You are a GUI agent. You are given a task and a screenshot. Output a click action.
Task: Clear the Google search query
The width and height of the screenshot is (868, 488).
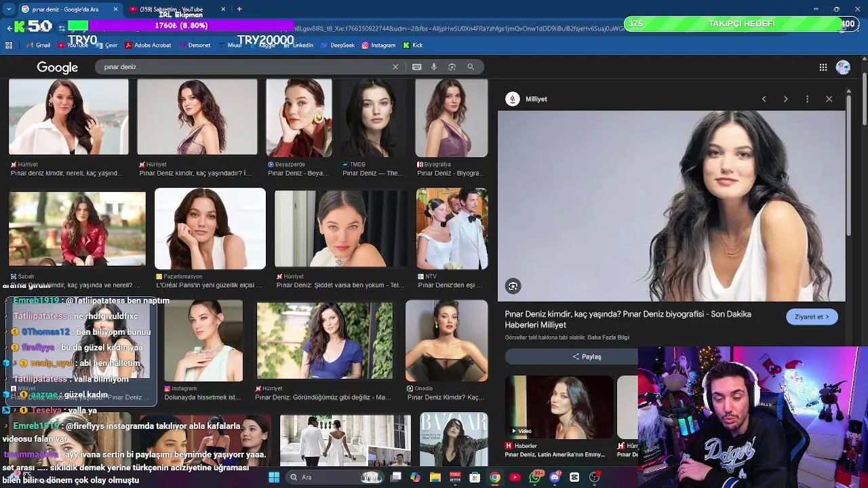[395, 67]
